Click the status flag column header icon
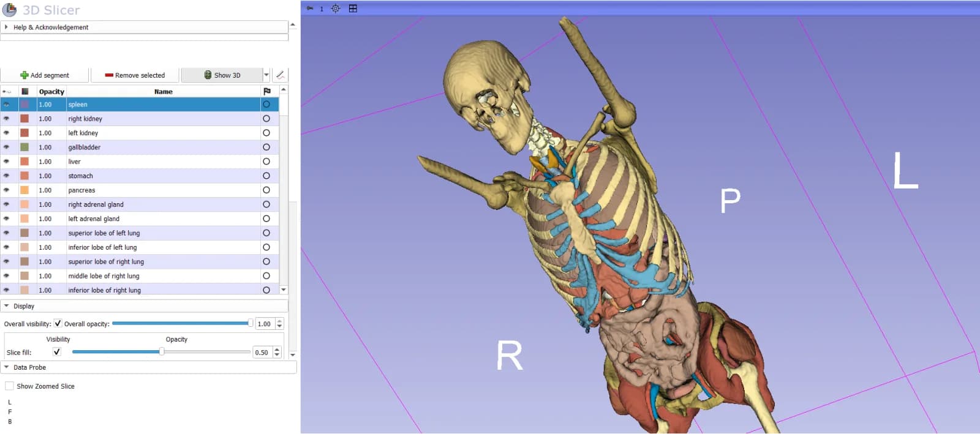The image size is (980, 434). click(x=267, y=92)
